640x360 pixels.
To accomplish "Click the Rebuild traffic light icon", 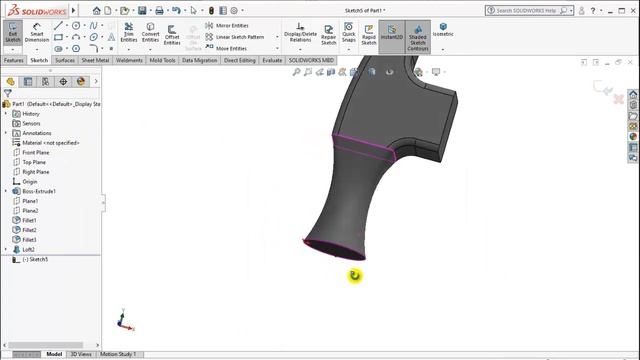I will coord(211,11).
